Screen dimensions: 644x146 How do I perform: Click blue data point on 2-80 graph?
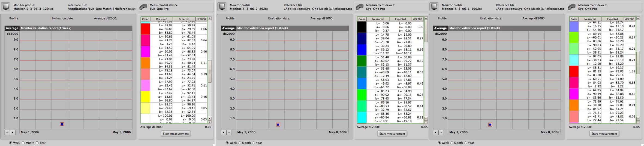[278, 125]
